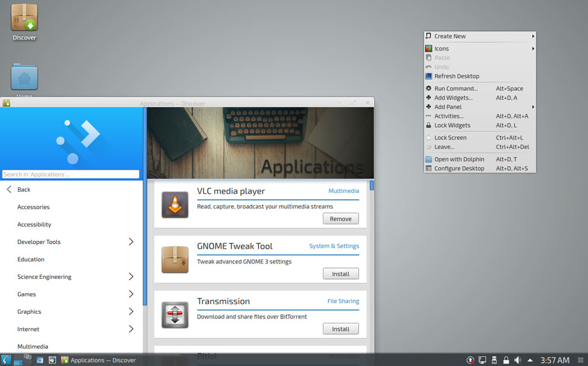Open the Create New submenu arrow
The width and height of the screenshot is (588, 366).
tap(533, 36)
